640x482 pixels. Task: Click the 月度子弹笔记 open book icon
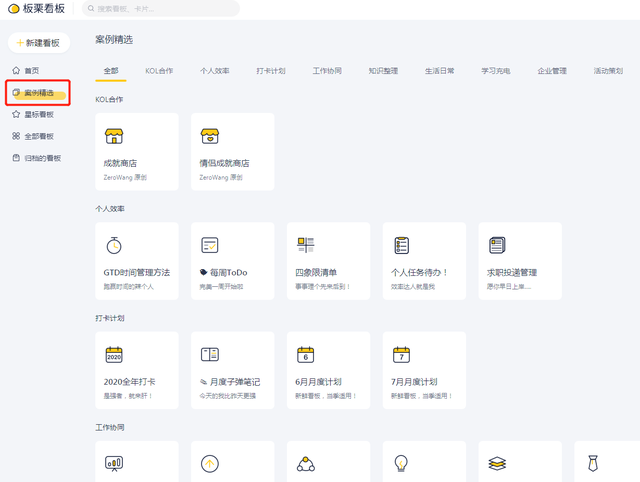coord(210,354)
